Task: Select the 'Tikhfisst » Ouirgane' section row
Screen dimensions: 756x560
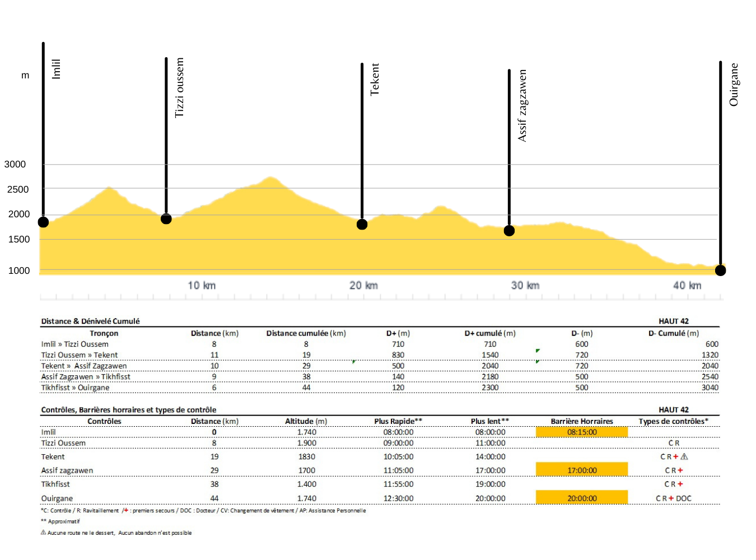Action: pos(380,388)
